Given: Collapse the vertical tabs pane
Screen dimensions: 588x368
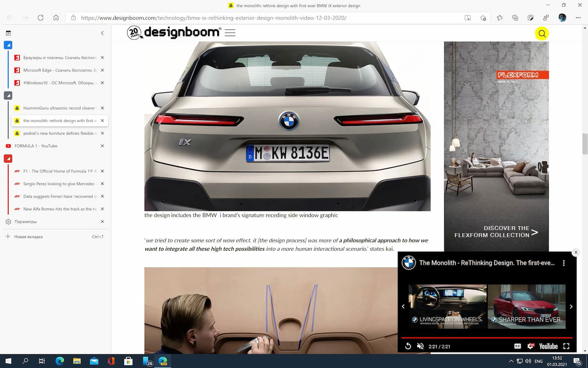Looking at the screenshot, I should (102, 33).
